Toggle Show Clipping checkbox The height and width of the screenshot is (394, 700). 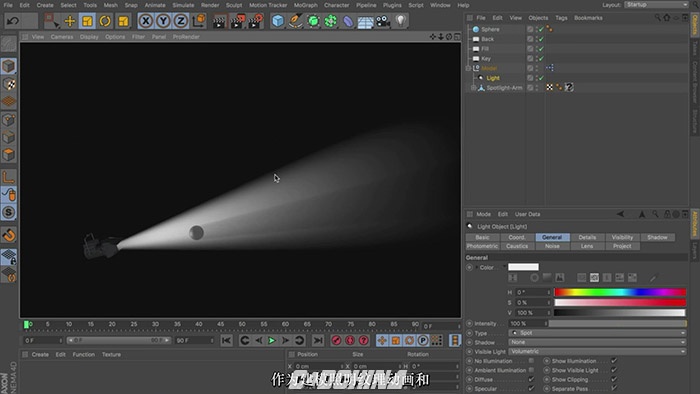point(614,379)
